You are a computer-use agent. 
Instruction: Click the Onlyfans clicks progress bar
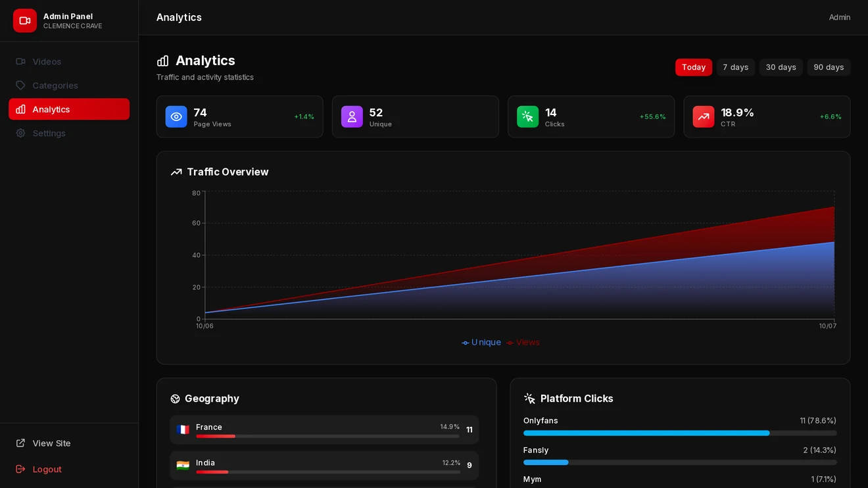tap(680, 433)
